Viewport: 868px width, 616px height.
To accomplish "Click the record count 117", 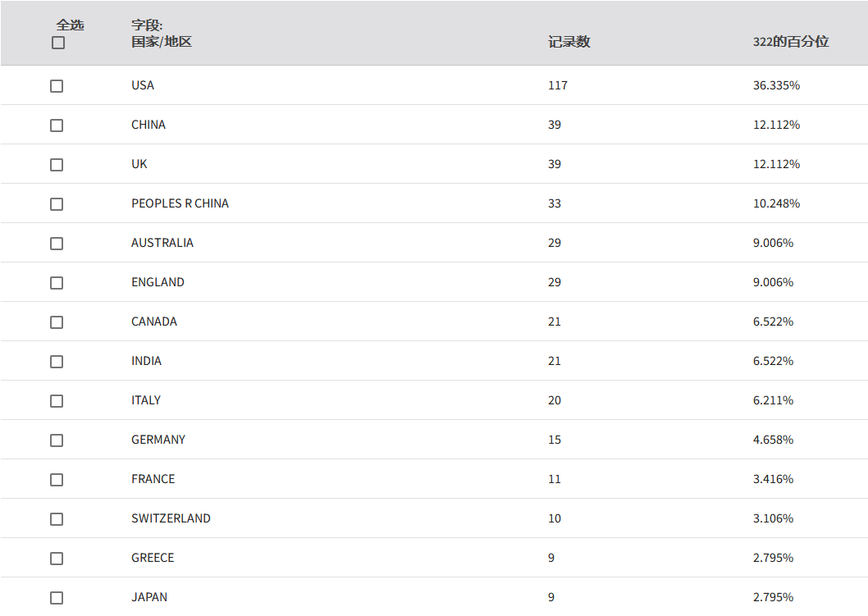I will click(x=557, y=85).
